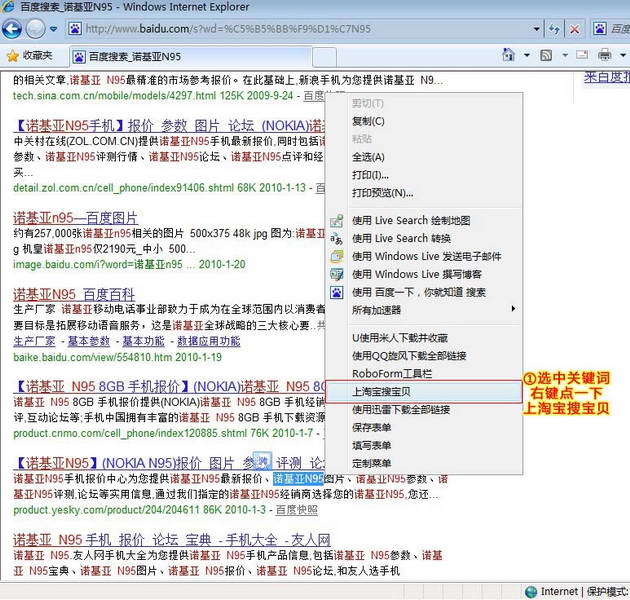Switch to the 百度搜索_诺基亚N95 tab
The width and height of the screenshot is (630, 600).
(x=135, y=56)
